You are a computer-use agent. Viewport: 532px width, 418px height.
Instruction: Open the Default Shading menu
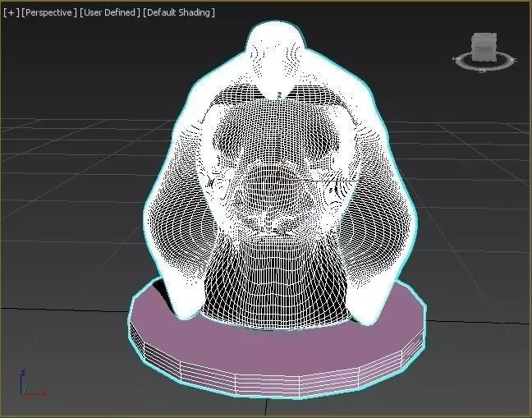click(179, 12)
